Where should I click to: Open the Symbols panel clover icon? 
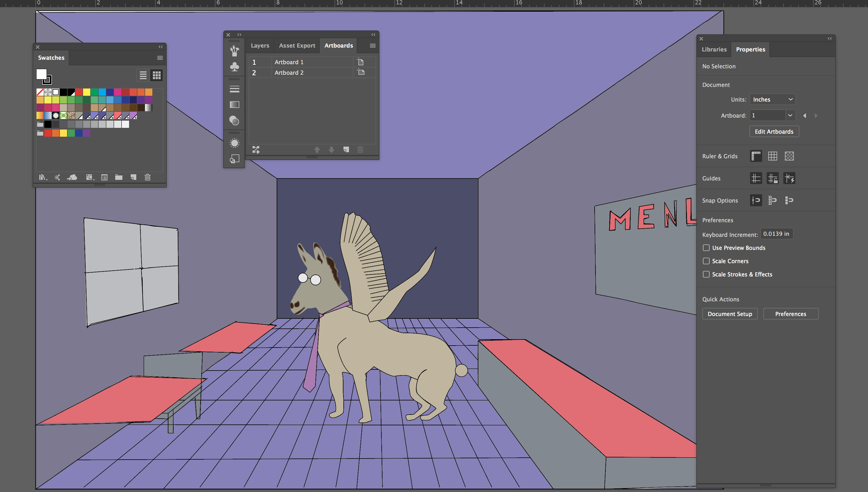coord(235,67)
